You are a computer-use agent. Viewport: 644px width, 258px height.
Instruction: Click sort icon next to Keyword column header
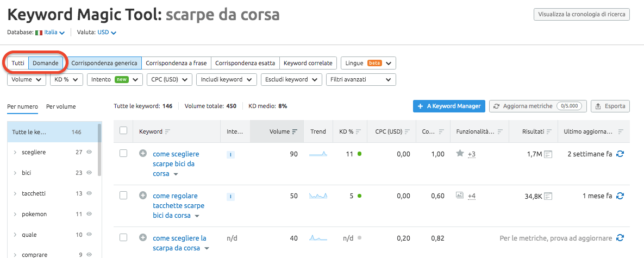(x=167, y=131)
